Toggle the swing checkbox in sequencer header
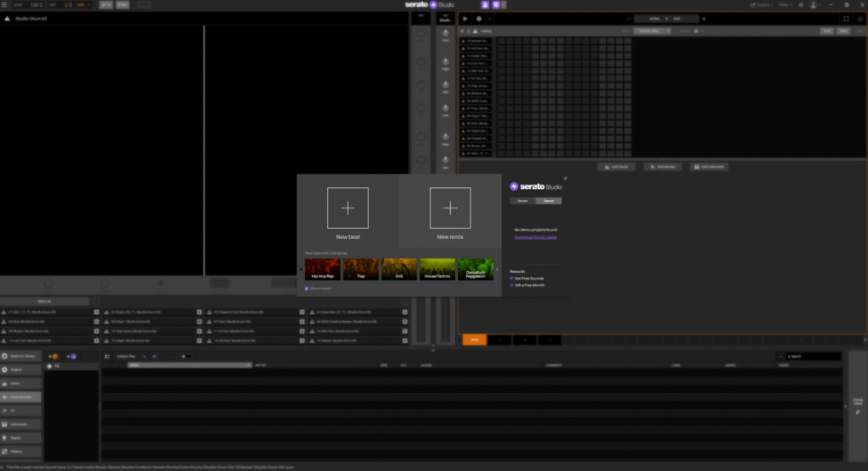Image resolution: width=868 pixels, height=471 pixels. (x=697, y=31)
